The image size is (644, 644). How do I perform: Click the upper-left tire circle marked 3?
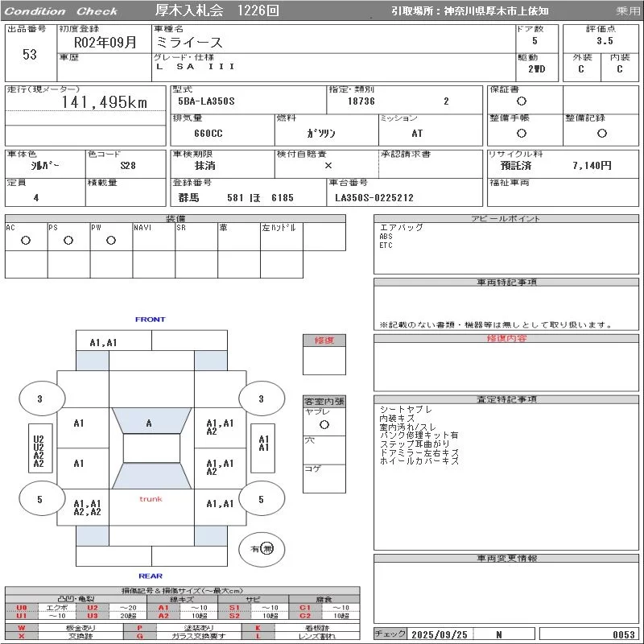pyautogui.click(x=39, y=398)
